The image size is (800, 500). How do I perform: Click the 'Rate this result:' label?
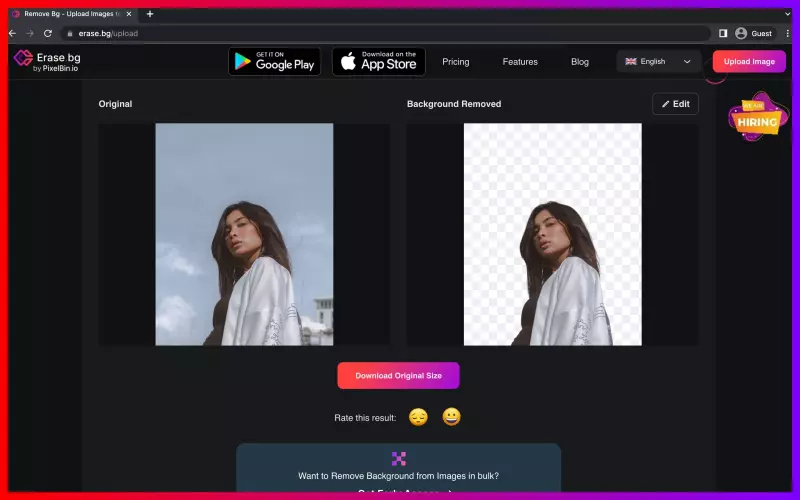365,418
